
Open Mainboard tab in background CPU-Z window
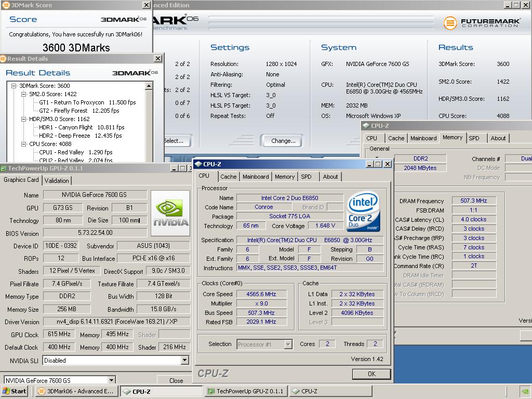[x=423, y=138]
